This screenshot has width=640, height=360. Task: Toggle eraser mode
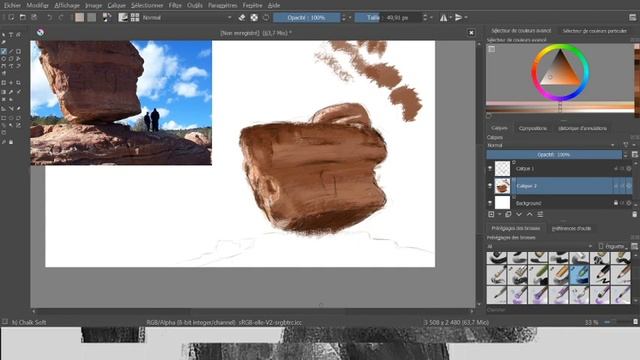click(x=242, y=18)
